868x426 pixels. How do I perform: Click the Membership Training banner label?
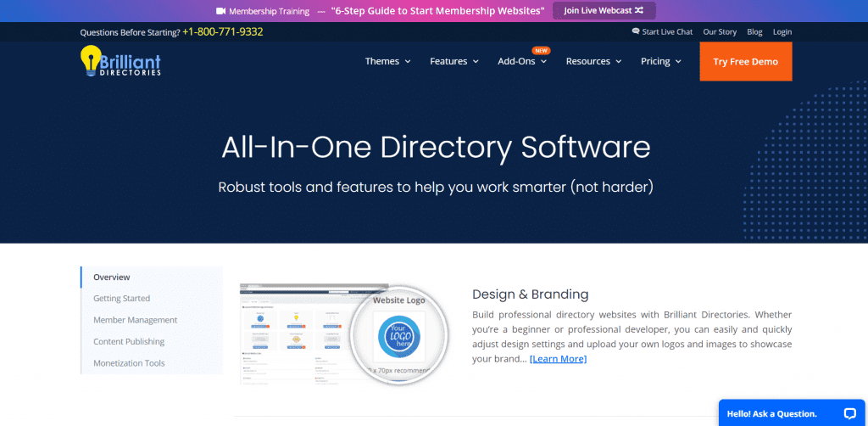click(270, 11)
